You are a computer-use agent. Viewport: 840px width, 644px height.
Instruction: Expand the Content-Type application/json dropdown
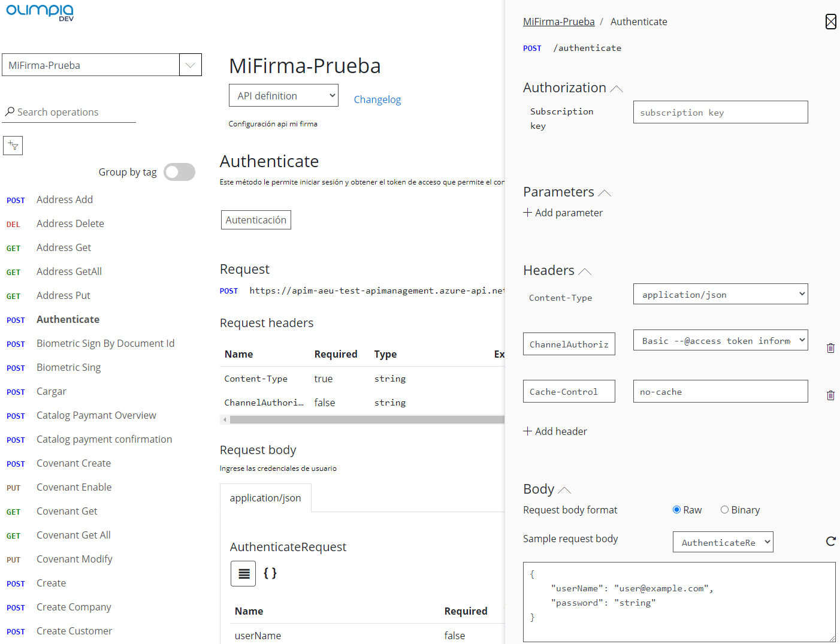[720, 294]
